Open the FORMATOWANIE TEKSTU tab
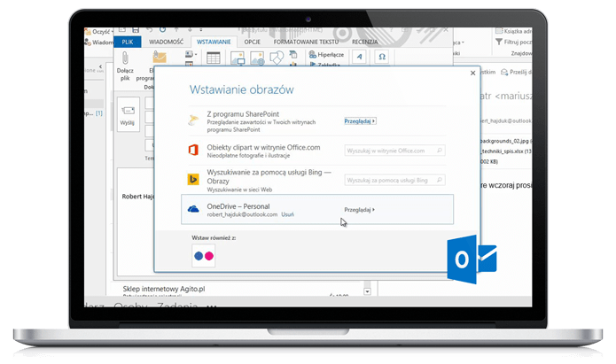The width and height of the screenshot is (616, 364). 307,41
